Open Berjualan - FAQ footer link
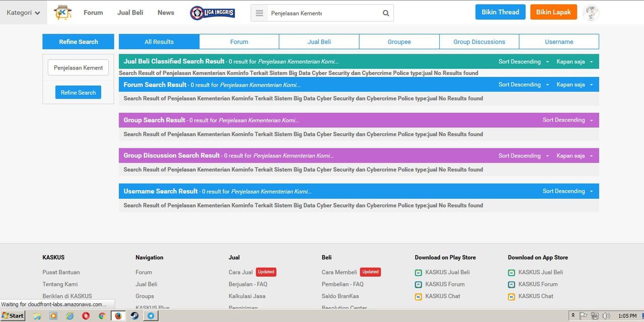 [x=248, y=284]
